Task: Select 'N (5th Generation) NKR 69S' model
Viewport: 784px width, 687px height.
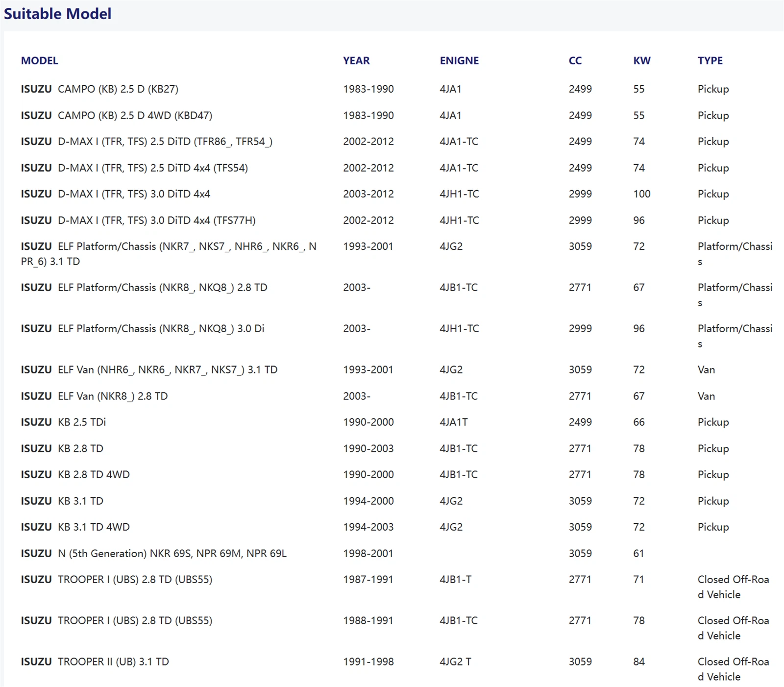Action: (x=153, y=554)
